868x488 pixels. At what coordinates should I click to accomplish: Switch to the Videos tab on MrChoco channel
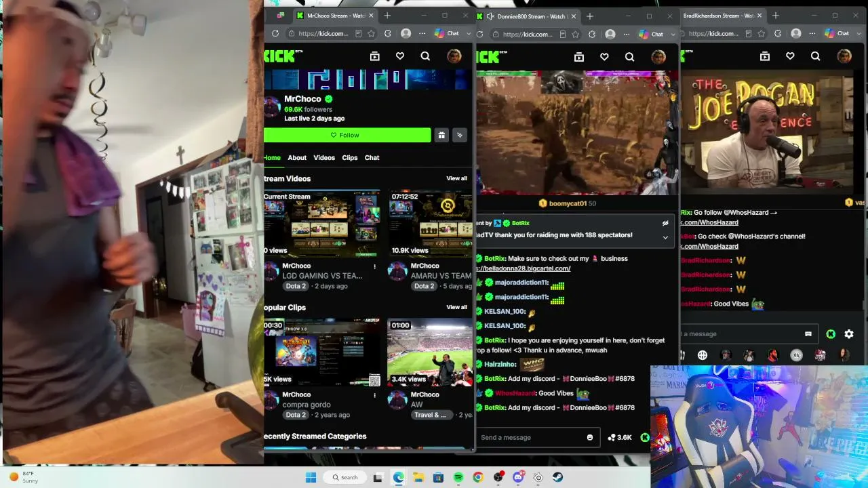pyautogui.click(x=324, y=157)
